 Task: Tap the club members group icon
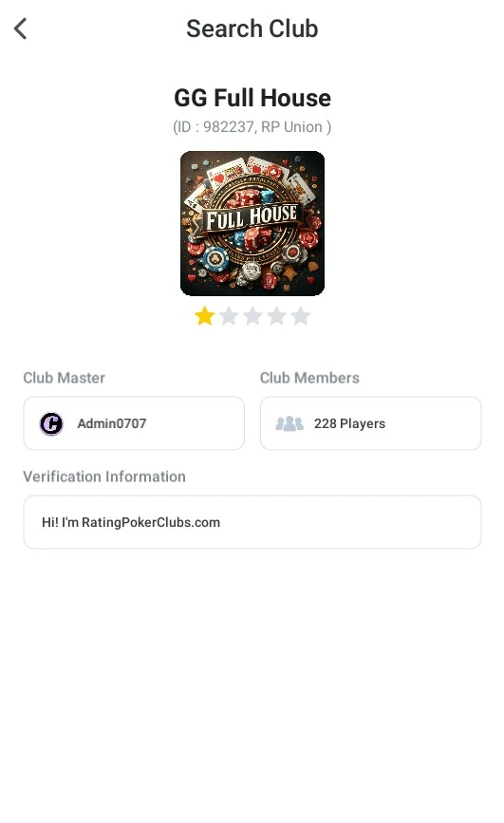pyautogui.click(x=289, y=423)
